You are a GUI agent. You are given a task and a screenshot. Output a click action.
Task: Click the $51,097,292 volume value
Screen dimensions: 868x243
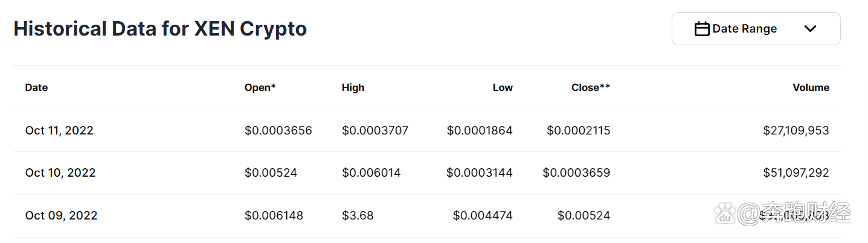[x=796, y=173]
